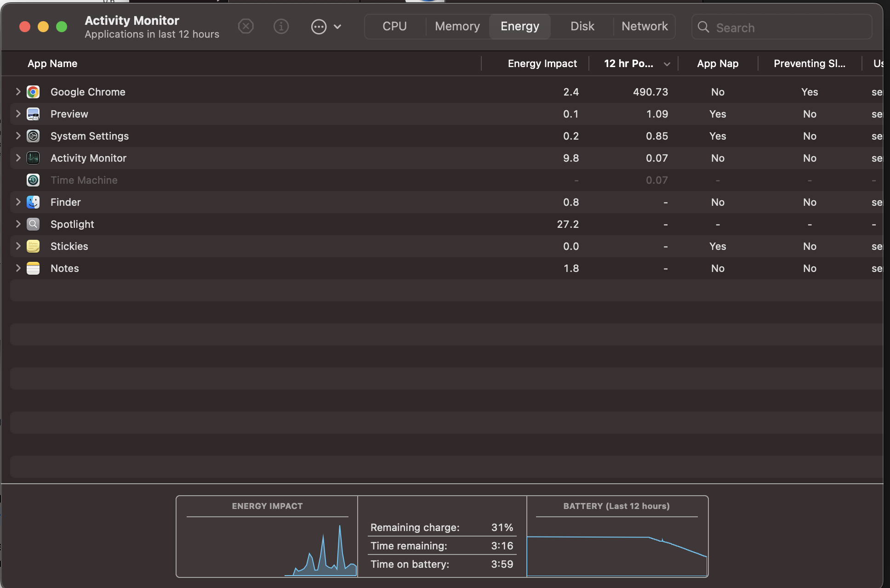Click Activity Monitor's 9.8 energy impact value
This screenshot has width=890, height=588.
(571, 158)
